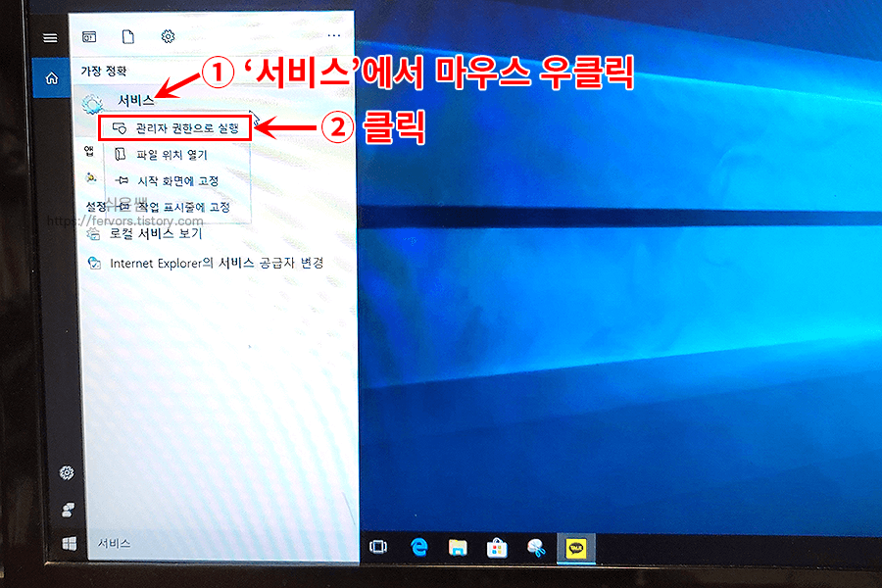Open Internet Explorer의 서비스 공급자 변경 result

pos(217,263)
